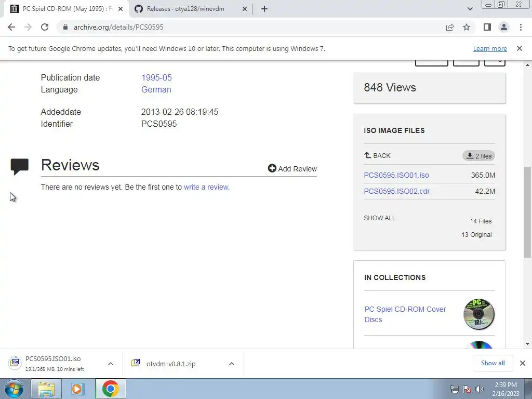
Task: Share this page via address bar icon
Action: point(450,27)
